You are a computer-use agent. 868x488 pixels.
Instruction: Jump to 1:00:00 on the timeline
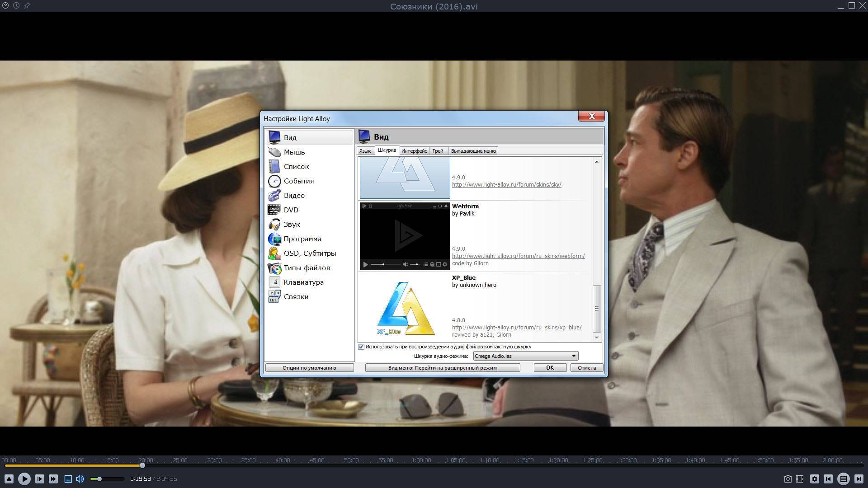(x=421, y=460)
